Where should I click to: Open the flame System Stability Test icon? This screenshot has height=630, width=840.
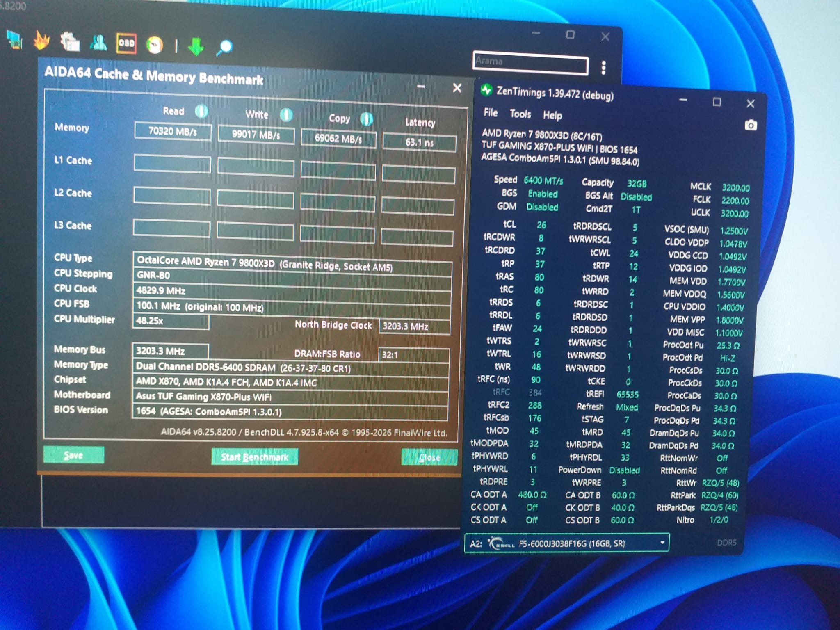tap(41, 41)
